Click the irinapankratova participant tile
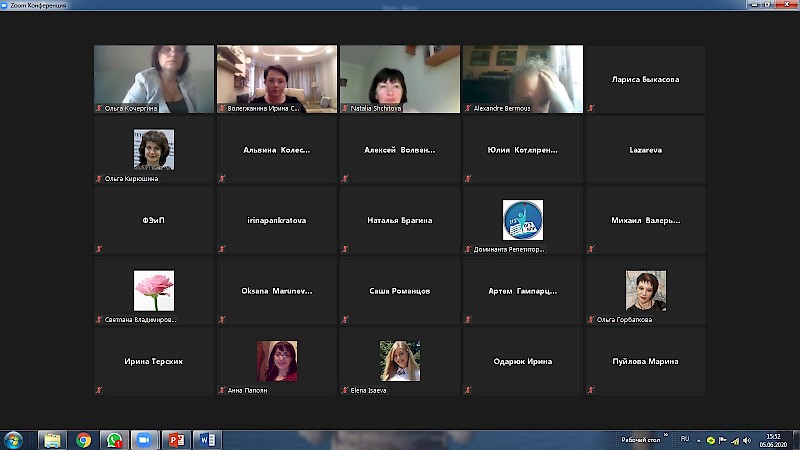The image size is (800, 450). pyautogui.click(x=277, y=220)
